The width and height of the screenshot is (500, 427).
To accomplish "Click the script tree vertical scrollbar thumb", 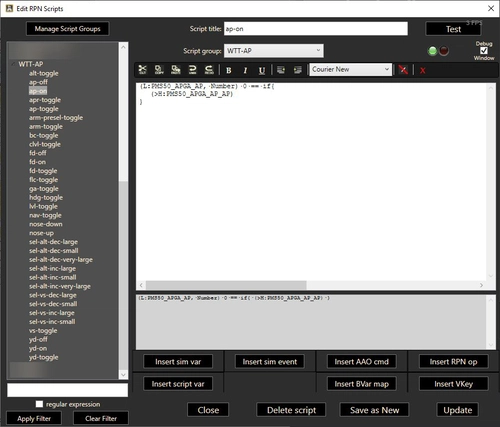I will [x=123, y=274].
